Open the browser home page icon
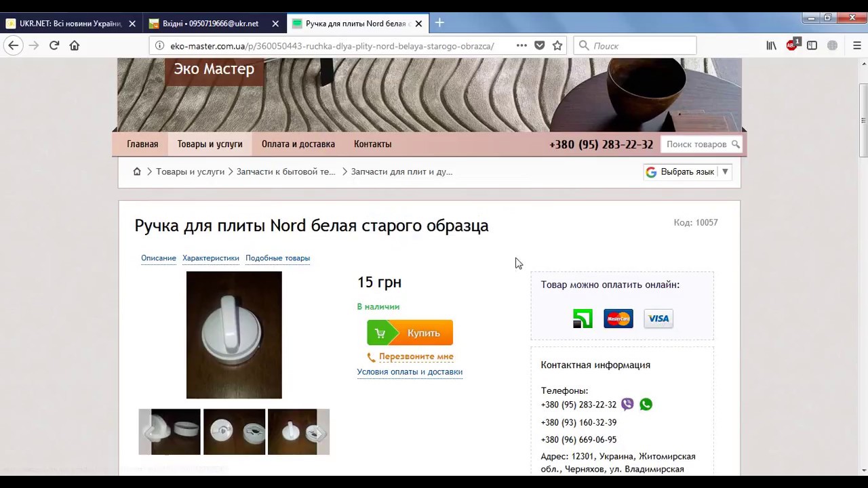Viewport: 868px width, 488px height. [x=75, y=45]
